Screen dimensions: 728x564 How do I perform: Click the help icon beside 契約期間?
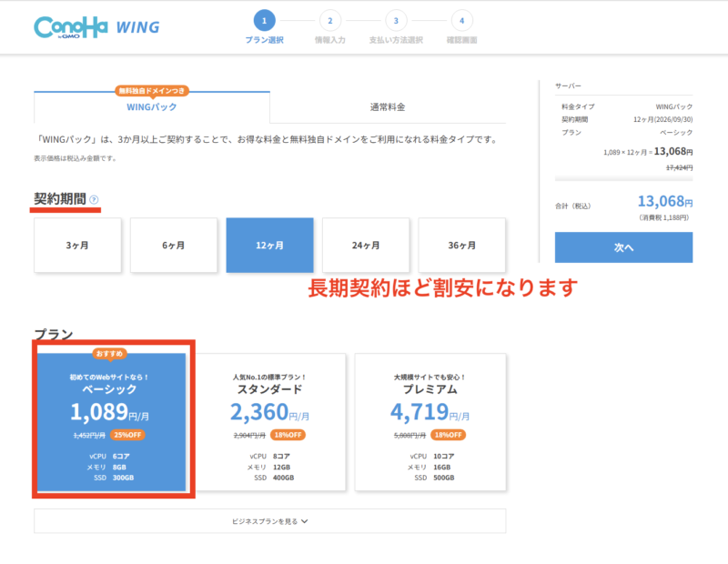click(x=95, y=200)
